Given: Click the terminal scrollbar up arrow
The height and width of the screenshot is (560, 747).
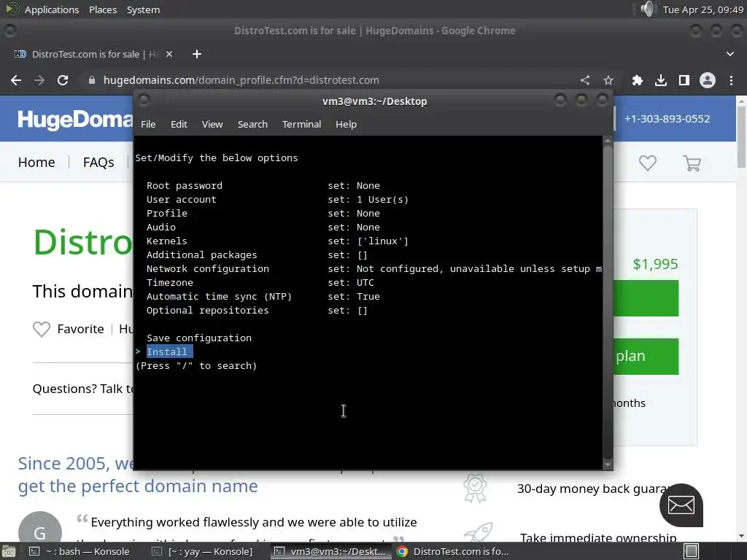Looking at the screenshot, I should (608, 141).
